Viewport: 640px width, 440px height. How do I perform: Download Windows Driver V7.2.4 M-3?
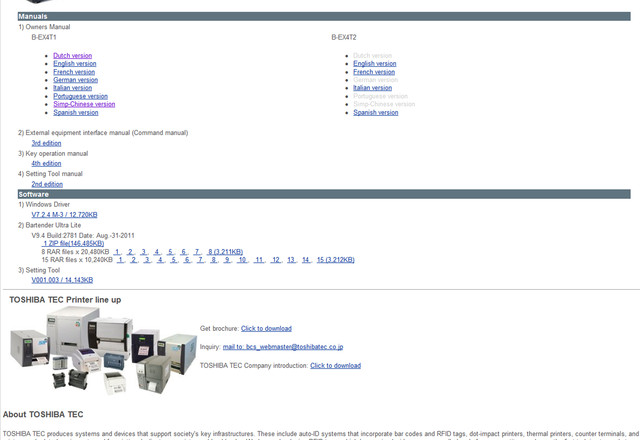[x=64, y=215]
